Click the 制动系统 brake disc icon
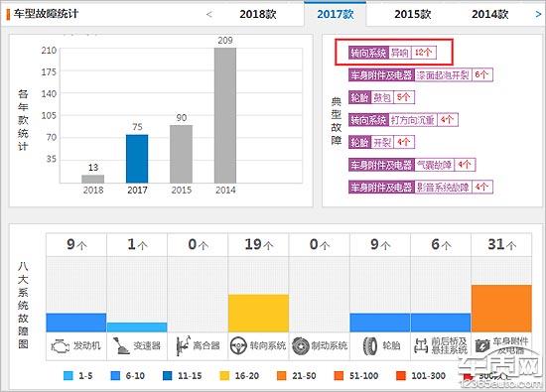Viewport: 546px width, 392px height. point(301,346)
